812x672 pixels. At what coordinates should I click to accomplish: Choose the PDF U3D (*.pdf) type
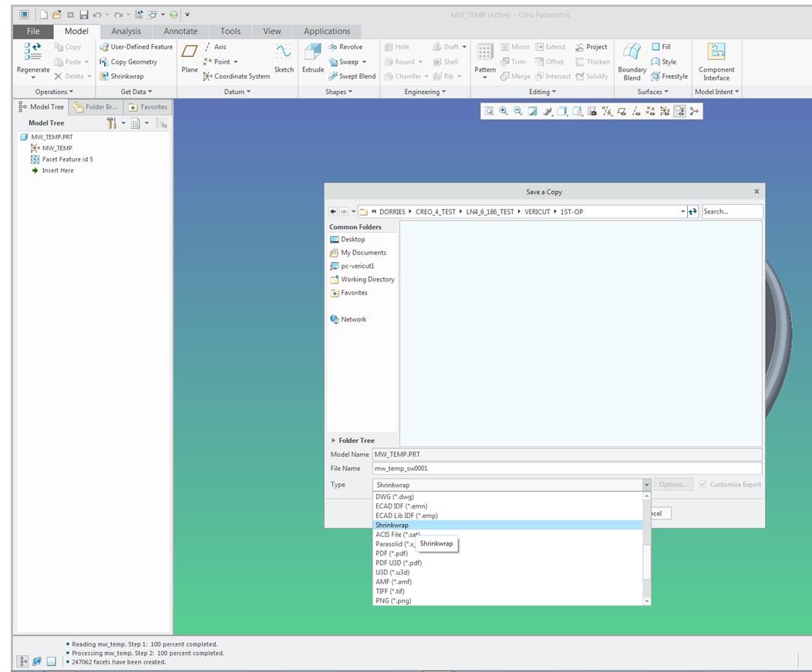pyautogui.click(x=507, y=563)
